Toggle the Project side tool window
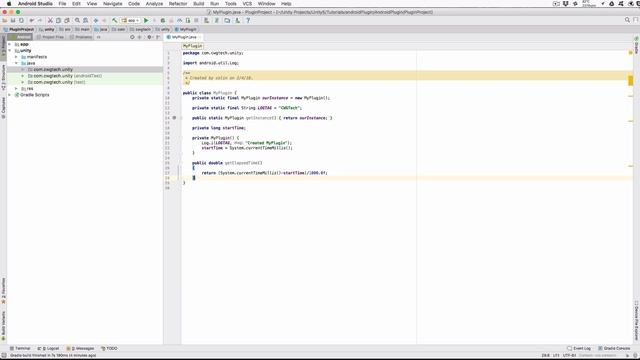 [3, 46]
